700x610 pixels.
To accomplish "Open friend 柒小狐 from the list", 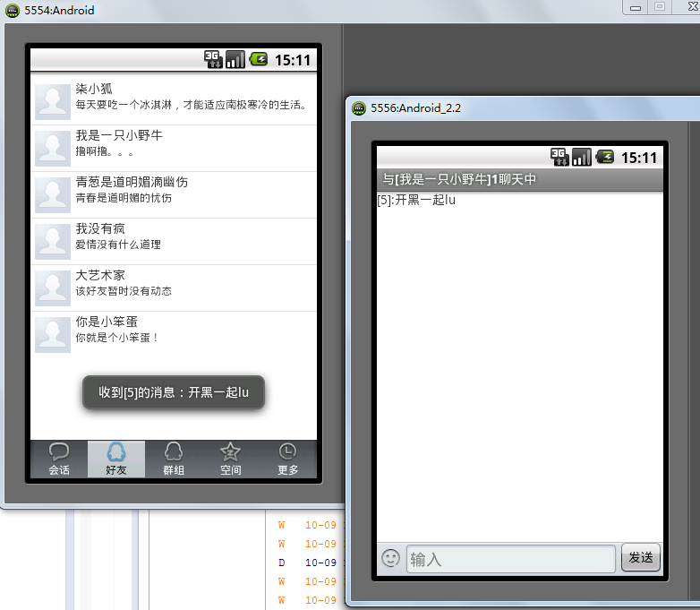I will [x=192, y=97].
